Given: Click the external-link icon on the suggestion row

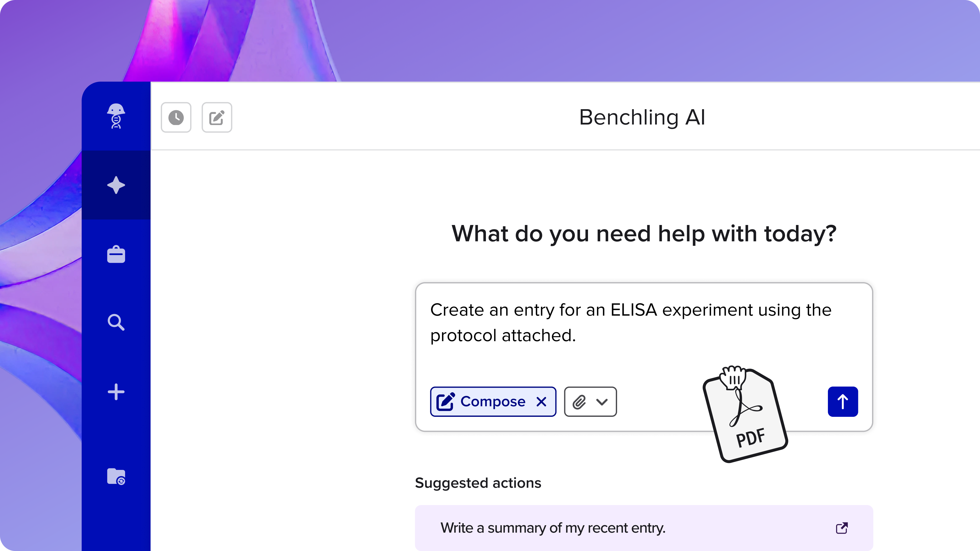Looking at the screenshot, I should 842,528.
